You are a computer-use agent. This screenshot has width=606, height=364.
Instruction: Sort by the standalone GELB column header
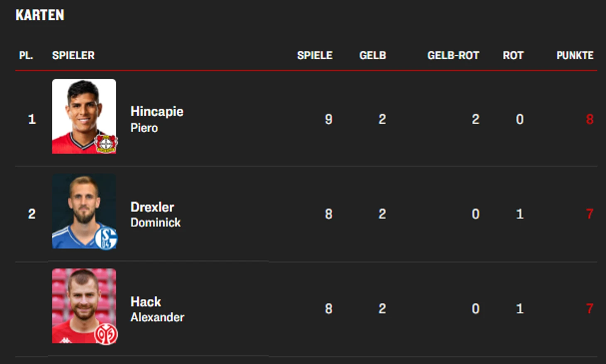372,56
